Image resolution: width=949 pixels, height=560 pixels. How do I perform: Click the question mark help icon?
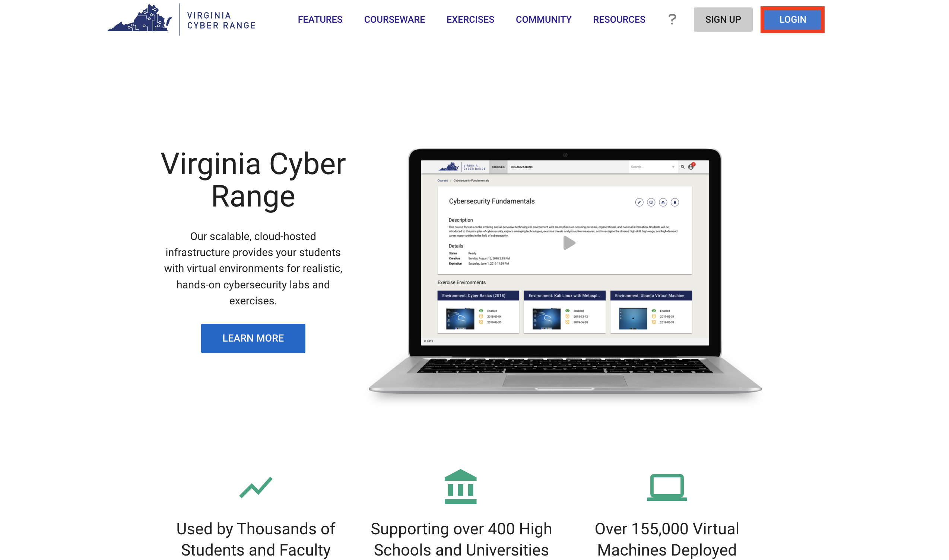672,19
